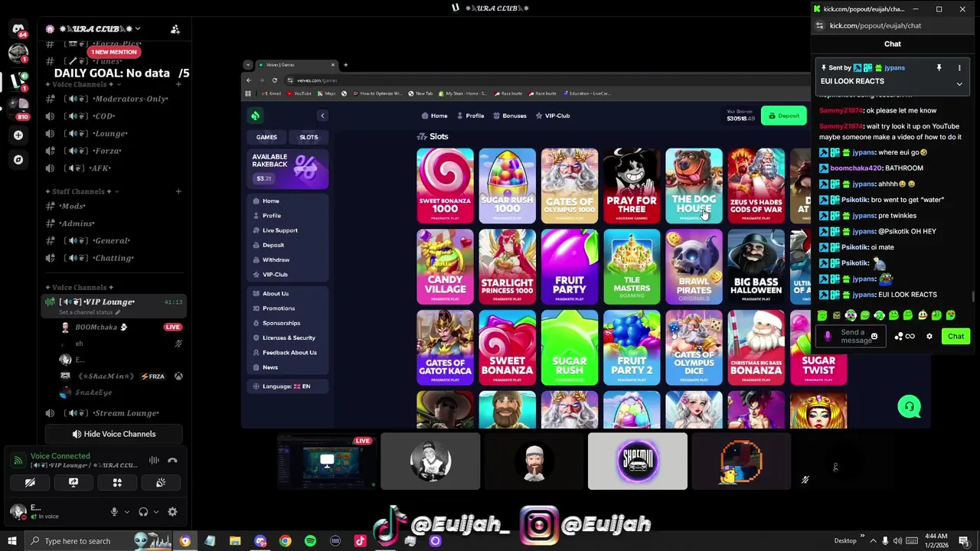The height and width of the screenshot is (551, 980).
Task: Open Discord activities launcher button
Action: coord(117,483)
